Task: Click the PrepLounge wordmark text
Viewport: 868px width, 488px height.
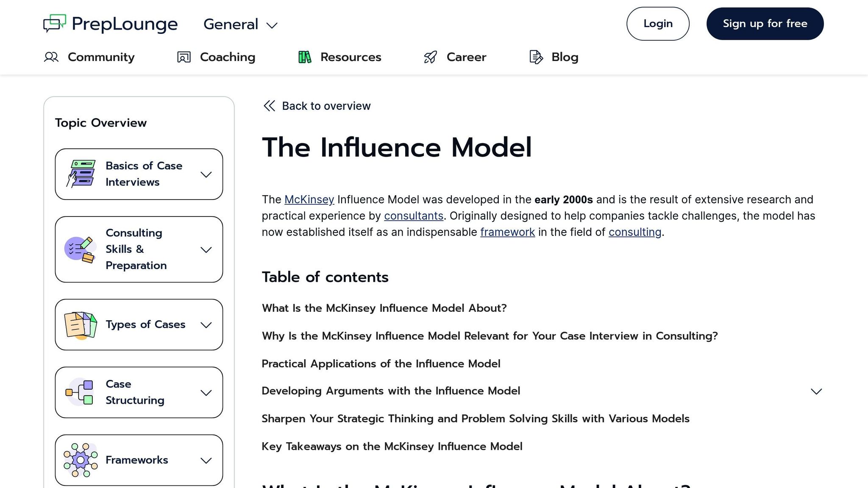Action: [125, 24]
